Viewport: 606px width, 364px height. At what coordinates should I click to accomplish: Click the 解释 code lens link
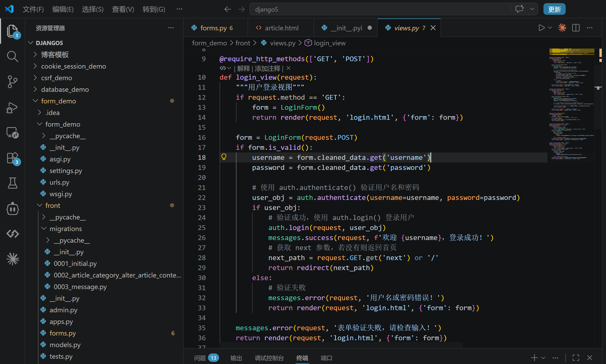coord(243,69)
